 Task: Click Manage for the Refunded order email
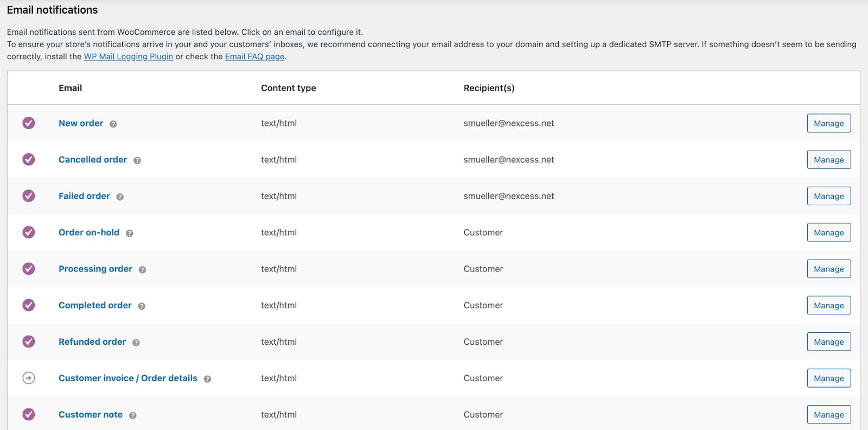coord(828,342)
